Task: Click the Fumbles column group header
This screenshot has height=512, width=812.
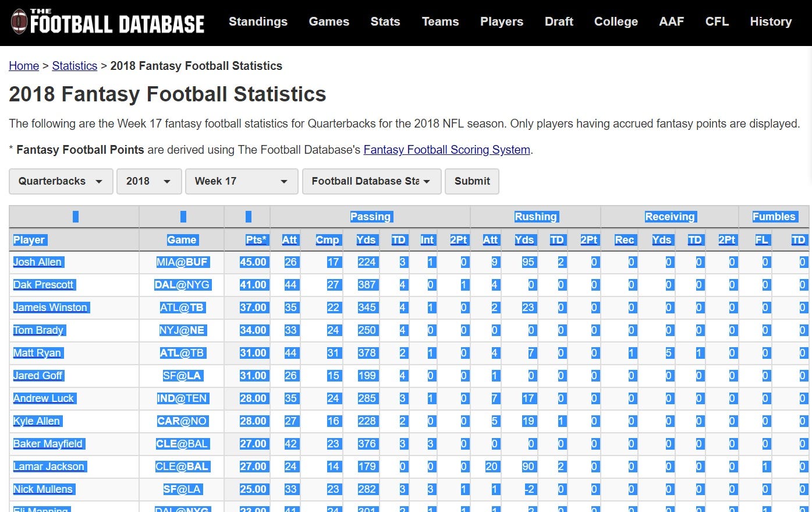Action: [x=774, y=217]
